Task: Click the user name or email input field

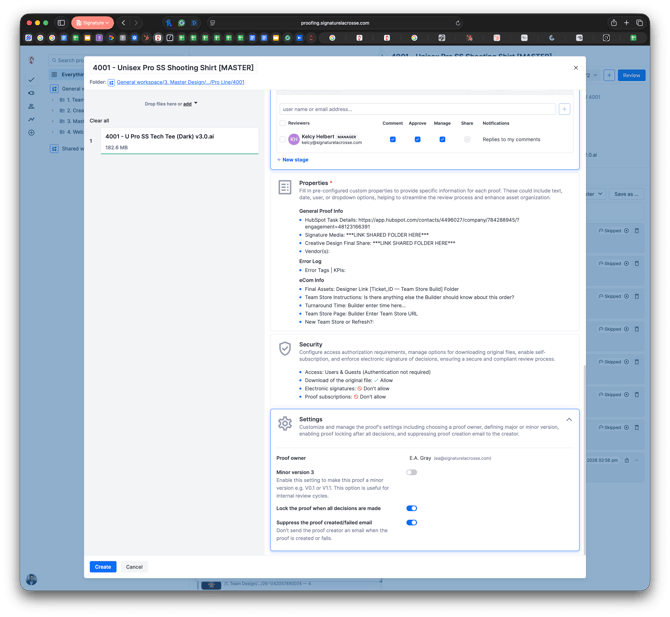Action: (x=416, y=109)
